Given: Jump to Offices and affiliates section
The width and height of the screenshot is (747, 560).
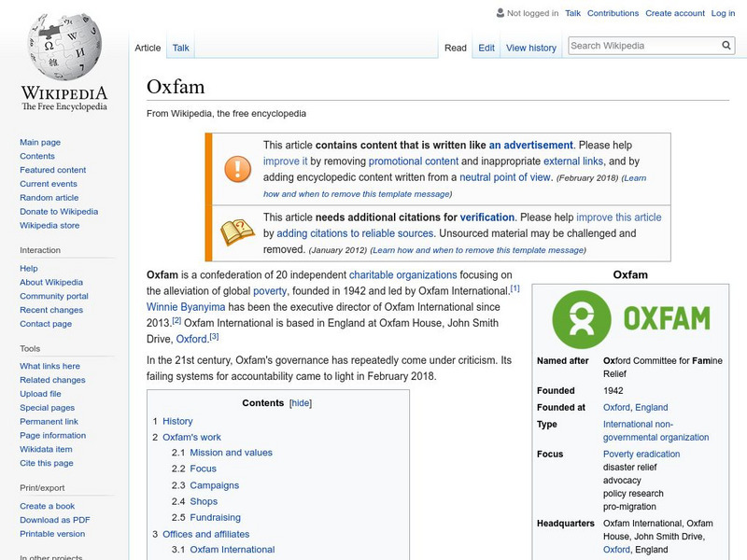Looking at the screenshot, I should (x=205, y=534).
